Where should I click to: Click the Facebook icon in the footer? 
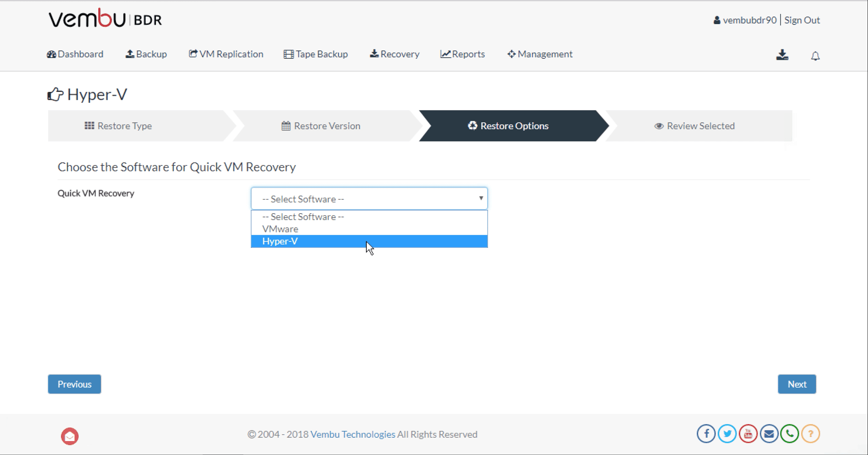pos(706,434)
